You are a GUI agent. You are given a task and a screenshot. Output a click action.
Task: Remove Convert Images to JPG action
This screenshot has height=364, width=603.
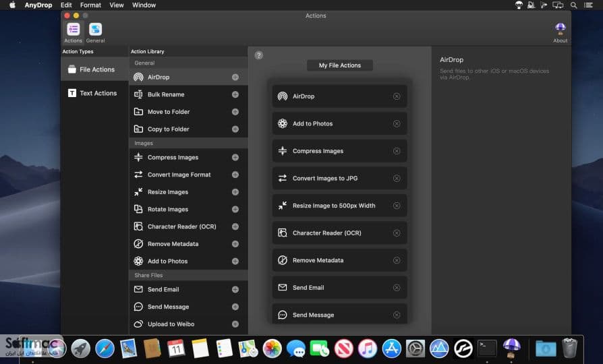tap(397, 179)
